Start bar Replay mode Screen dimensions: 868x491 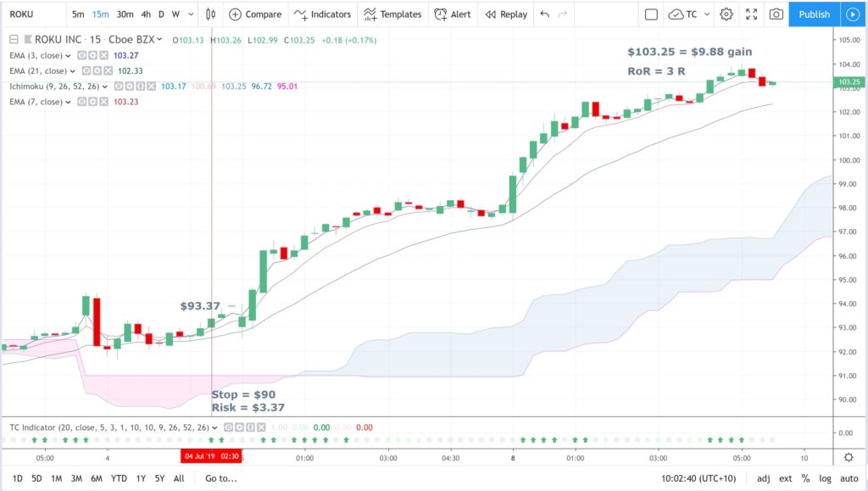click(x=506, y=14)
